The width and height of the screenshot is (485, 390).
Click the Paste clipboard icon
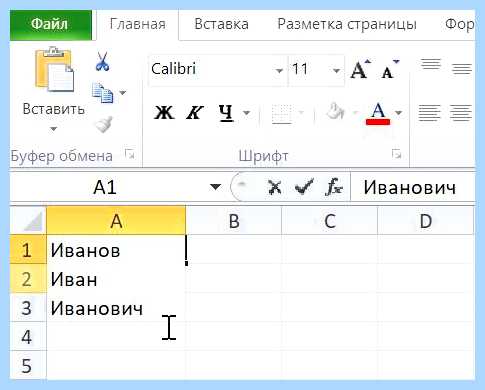(54, 70)
